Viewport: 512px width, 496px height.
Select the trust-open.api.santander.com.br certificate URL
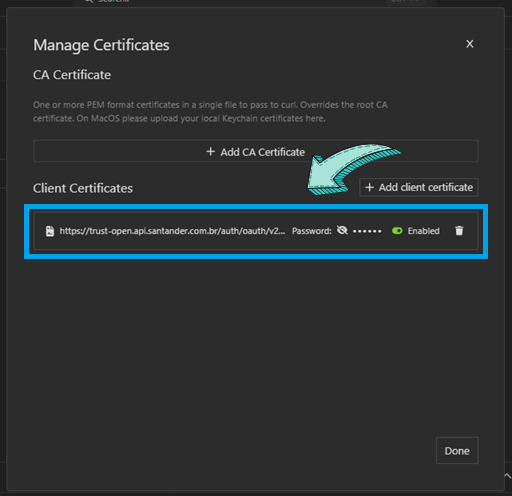point(172,231)
